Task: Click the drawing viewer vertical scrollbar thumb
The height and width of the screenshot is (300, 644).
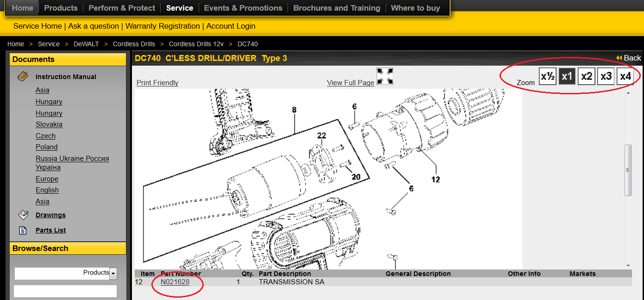Action: (628, 170)
